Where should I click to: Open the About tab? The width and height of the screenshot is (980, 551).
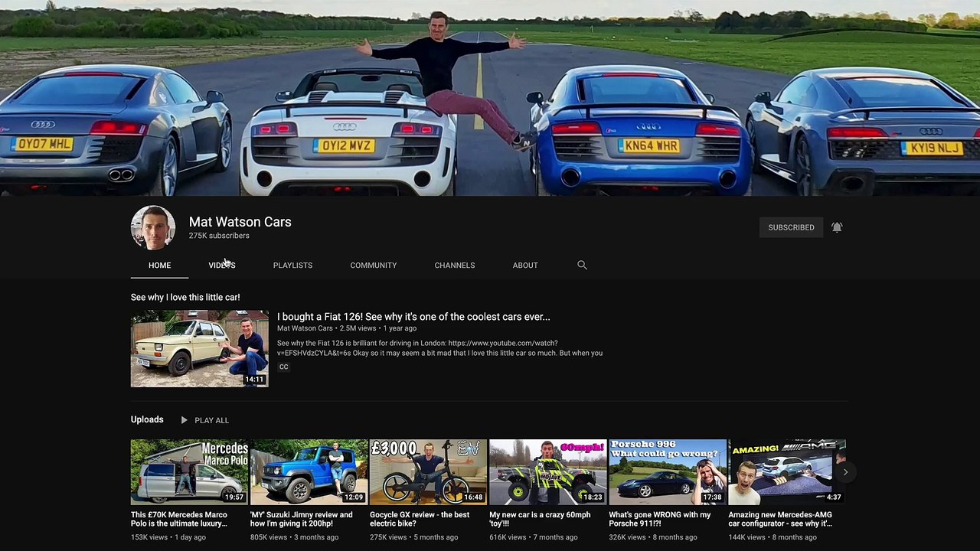(x=525, y=265)
